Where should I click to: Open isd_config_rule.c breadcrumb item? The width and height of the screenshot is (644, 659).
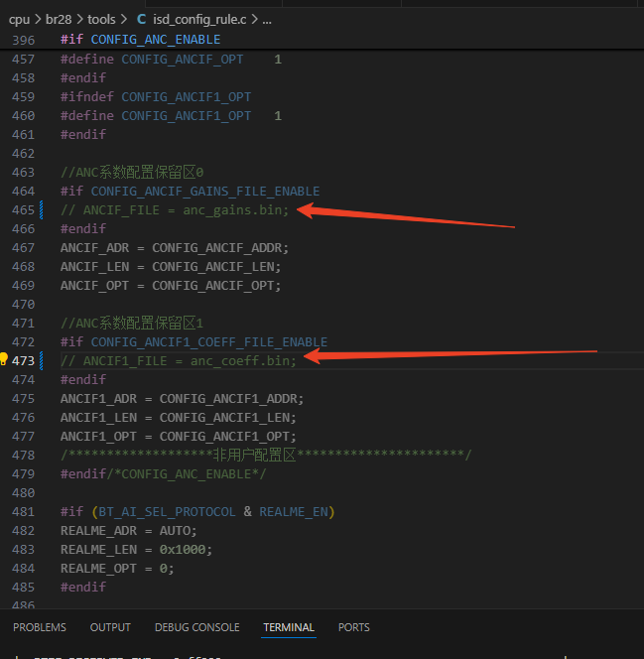click(199, 19)
